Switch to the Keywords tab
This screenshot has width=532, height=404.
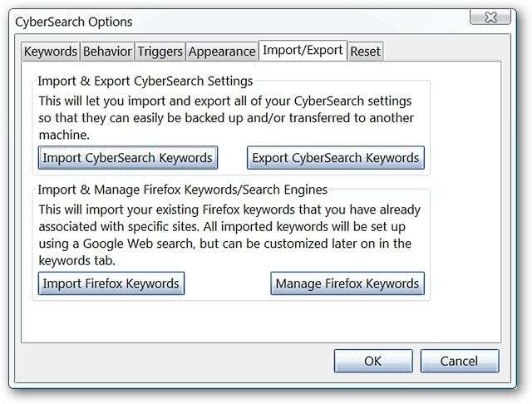coord(51,52)
